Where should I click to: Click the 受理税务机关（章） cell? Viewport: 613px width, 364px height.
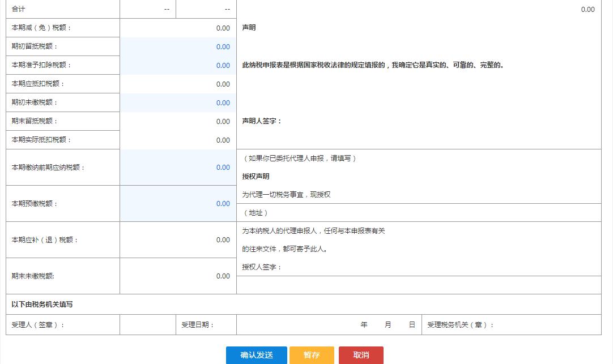511,325
